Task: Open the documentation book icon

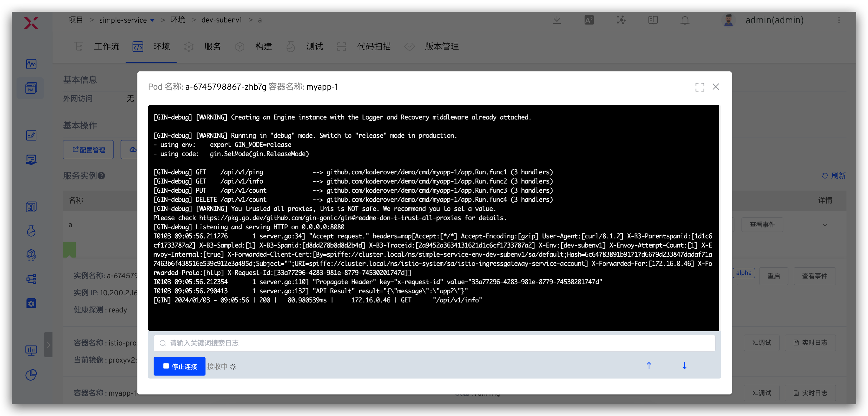Action: 653,20
